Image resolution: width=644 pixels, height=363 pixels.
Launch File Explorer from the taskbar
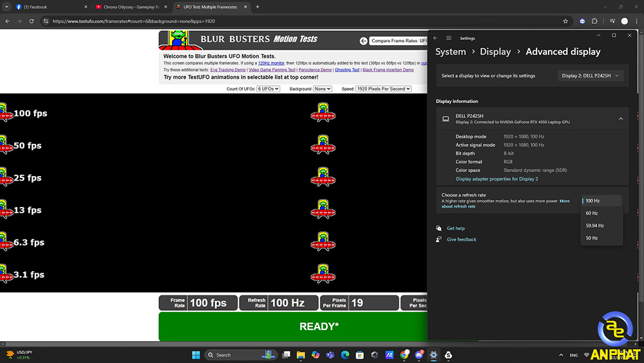301,355
